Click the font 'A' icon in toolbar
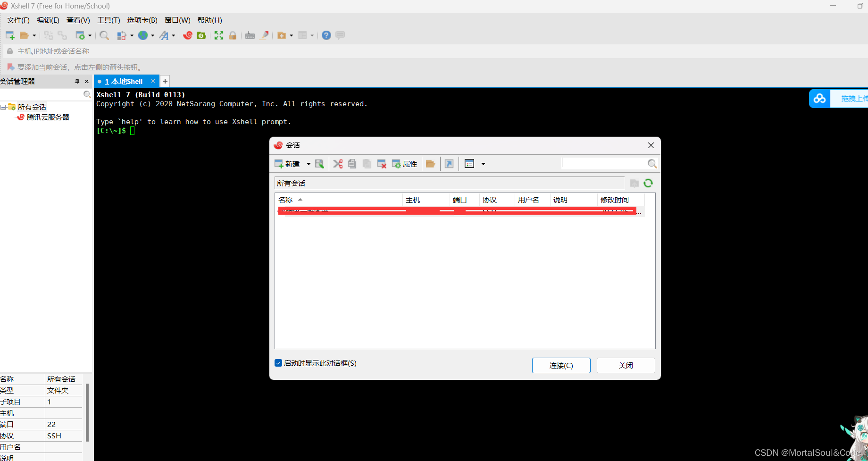The height and width of the screenshot is (461, 868). click(x=164, y=35)
